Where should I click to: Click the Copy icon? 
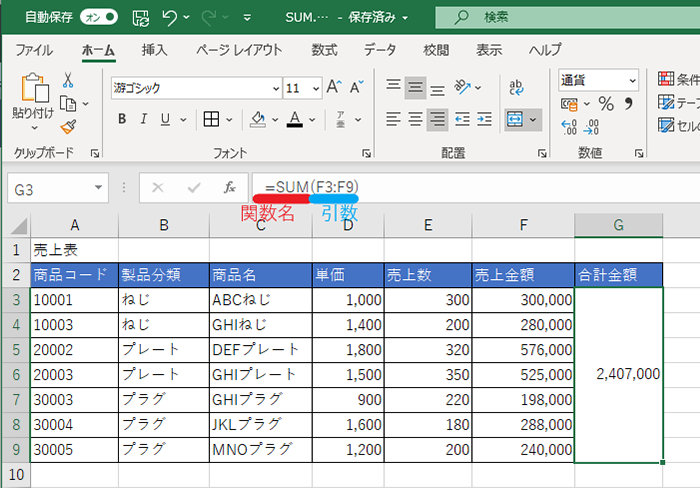pyautogui.click(x=68, y=104)
